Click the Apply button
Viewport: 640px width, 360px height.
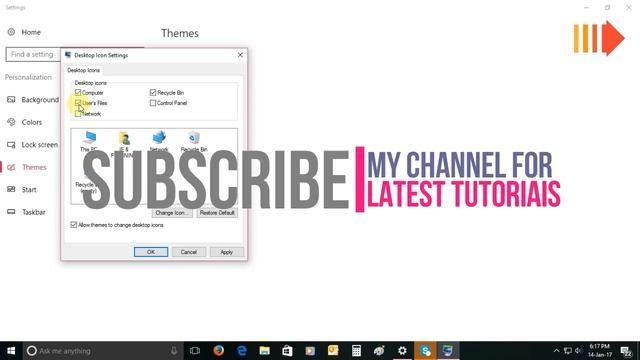(227, 252)
